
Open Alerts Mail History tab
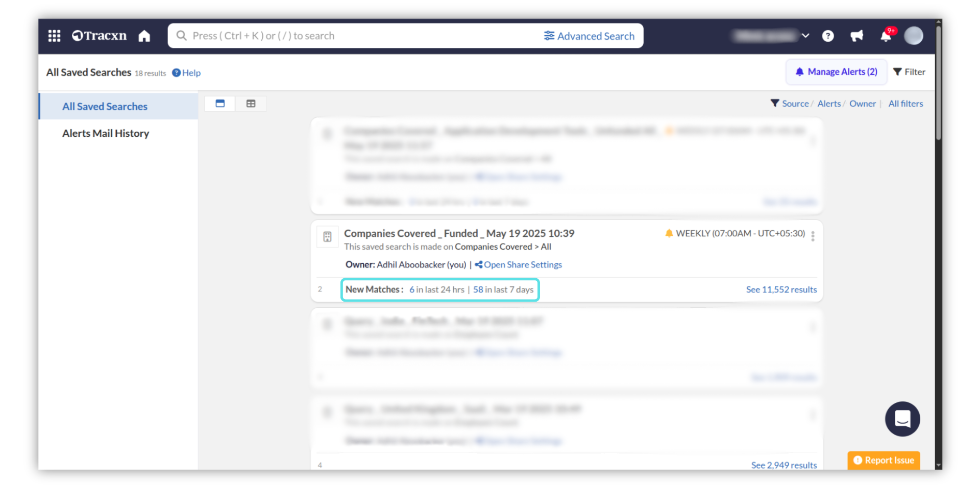pyautogui.click(x=106, y=133)
